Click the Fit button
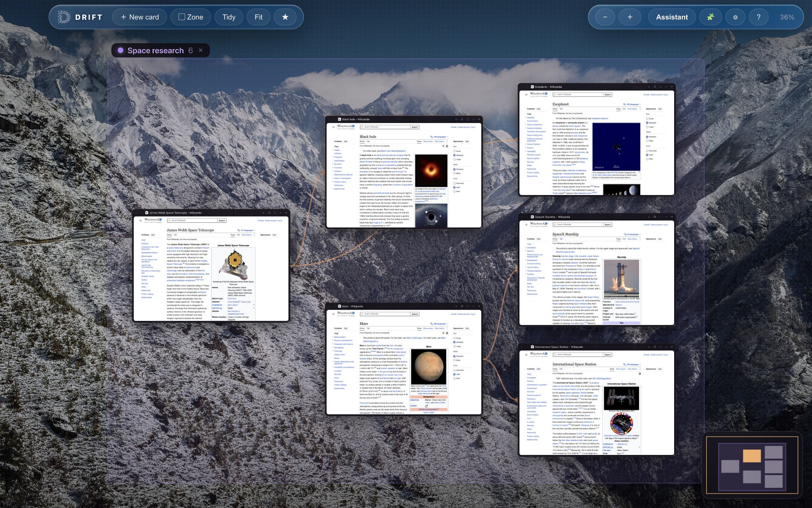Screen dimensions: 812x508 click(x=258, y=17)
